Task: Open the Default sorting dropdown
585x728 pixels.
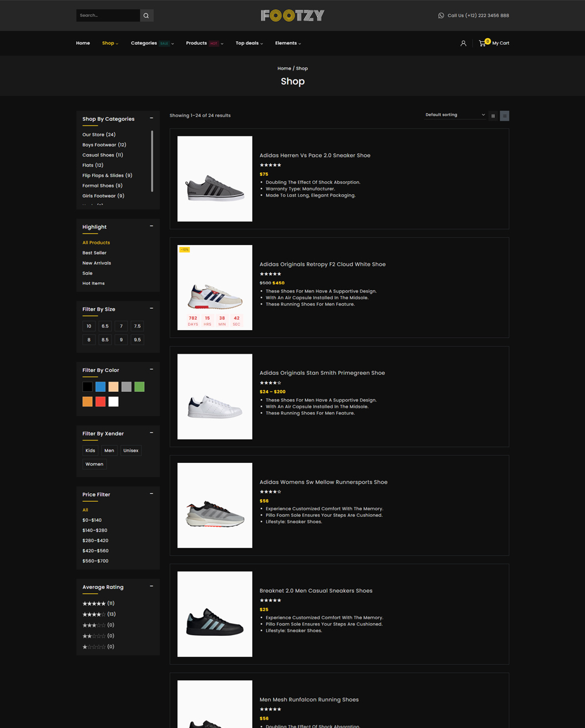Action: pos(455,115)
